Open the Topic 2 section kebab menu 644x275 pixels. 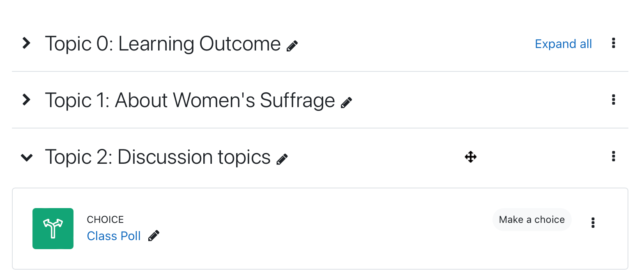(614, 156)
